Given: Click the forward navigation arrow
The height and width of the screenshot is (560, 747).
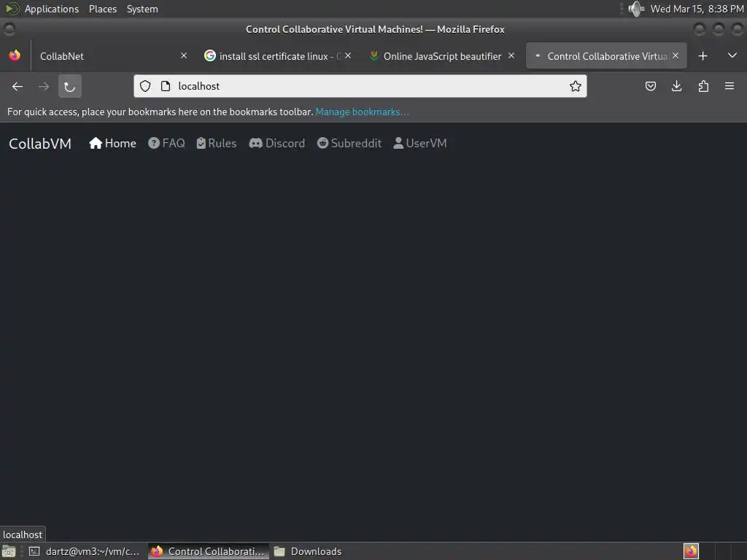Looking at the screenshot, I should coord(44,86).
